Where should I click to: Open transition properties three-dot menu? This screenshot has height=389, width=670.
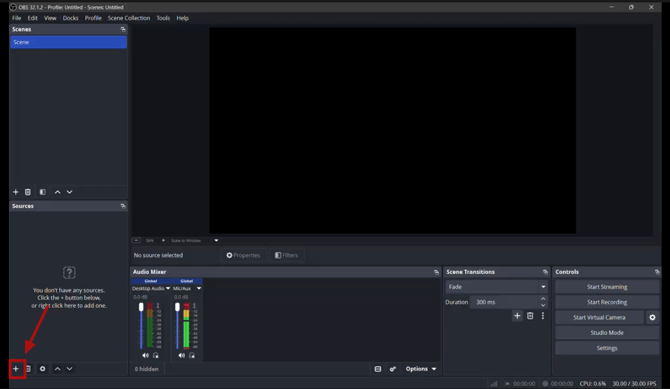click(x=543, y=315)
